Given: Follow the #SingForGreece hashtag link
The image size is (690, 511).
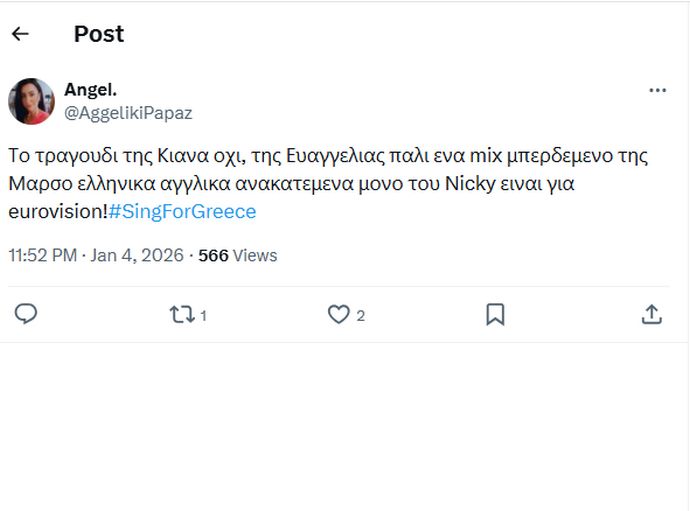Looking at the screenshot, I should (182, 212).
